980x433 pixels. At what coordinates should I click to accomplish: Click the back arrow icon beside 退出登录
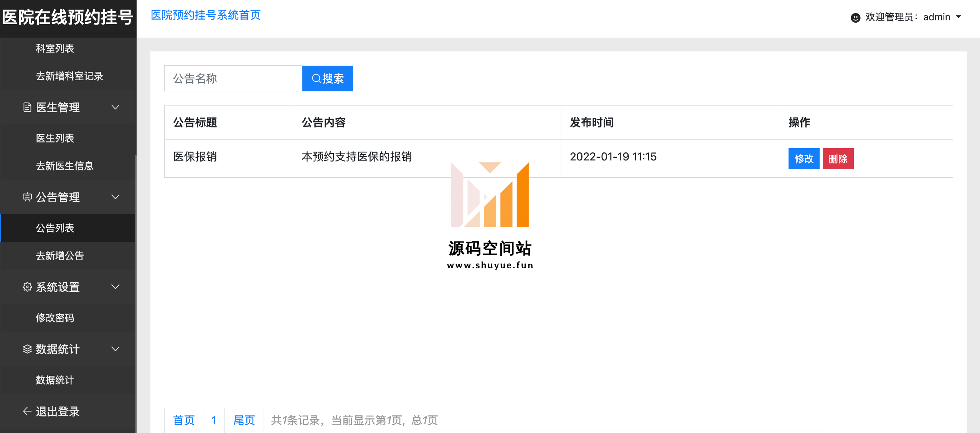point(27,411)
